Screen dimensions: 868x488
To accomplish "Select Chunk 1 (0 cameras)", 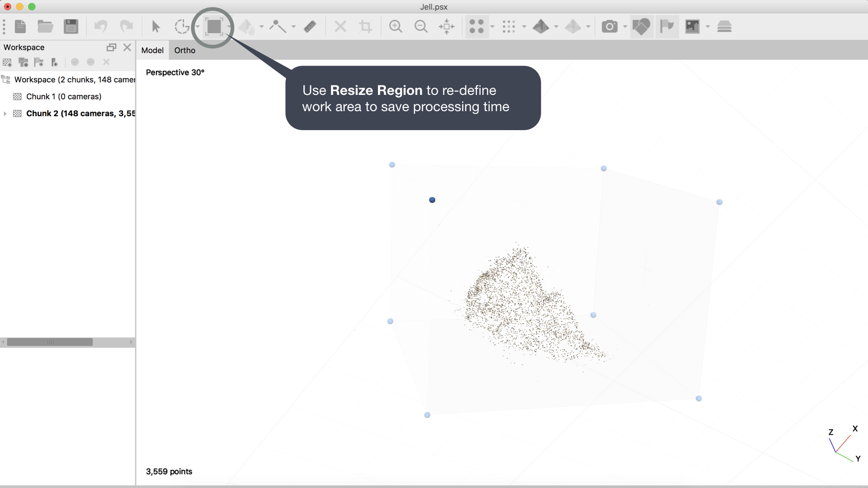I will tap(64, 97).
